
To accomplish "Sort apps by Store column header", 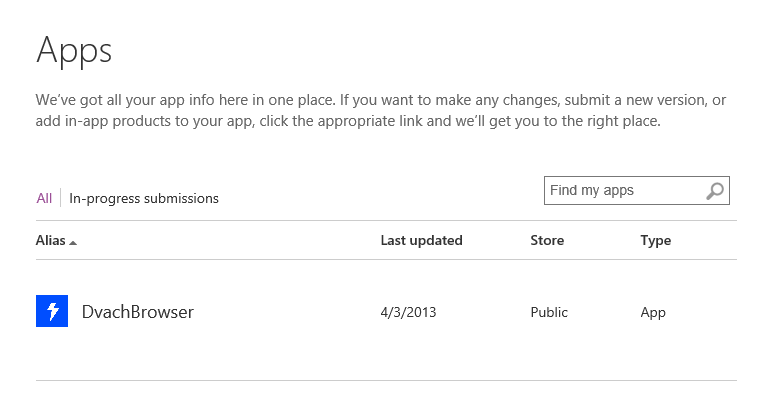I will 547,241.
